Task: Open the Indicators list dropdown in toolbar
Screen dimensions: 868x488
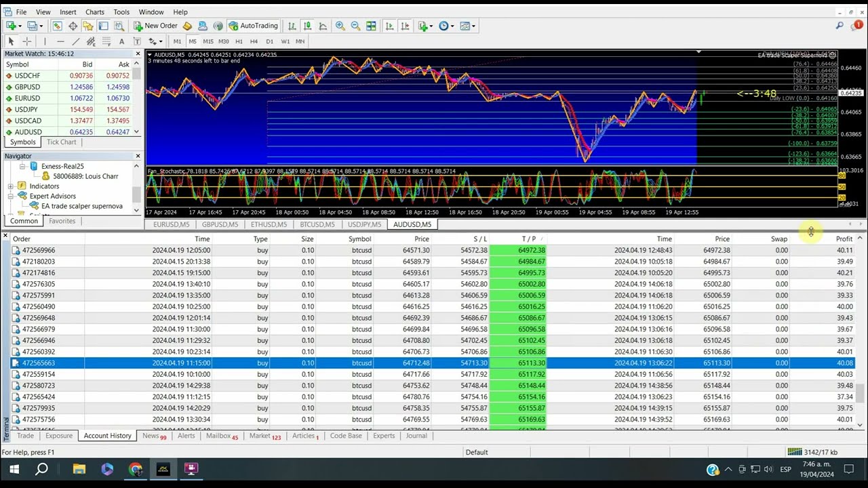Action: pos(425,26)
